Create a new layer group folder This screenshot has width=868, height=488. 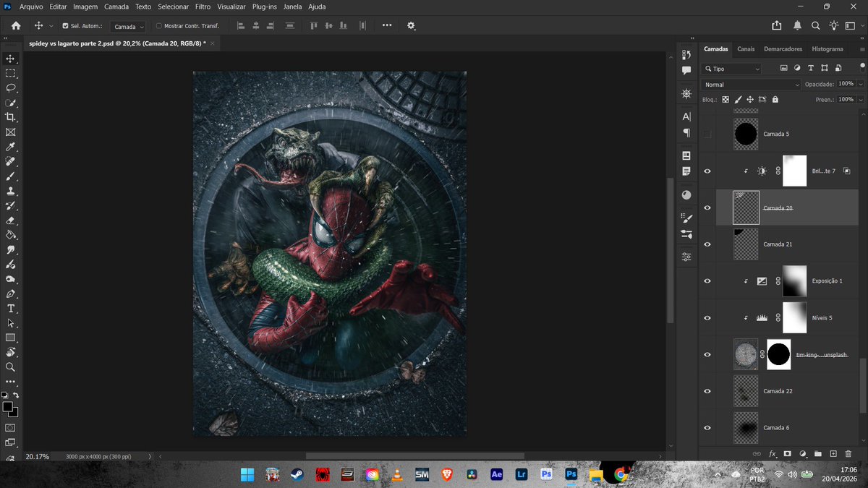tap(818, 453)
